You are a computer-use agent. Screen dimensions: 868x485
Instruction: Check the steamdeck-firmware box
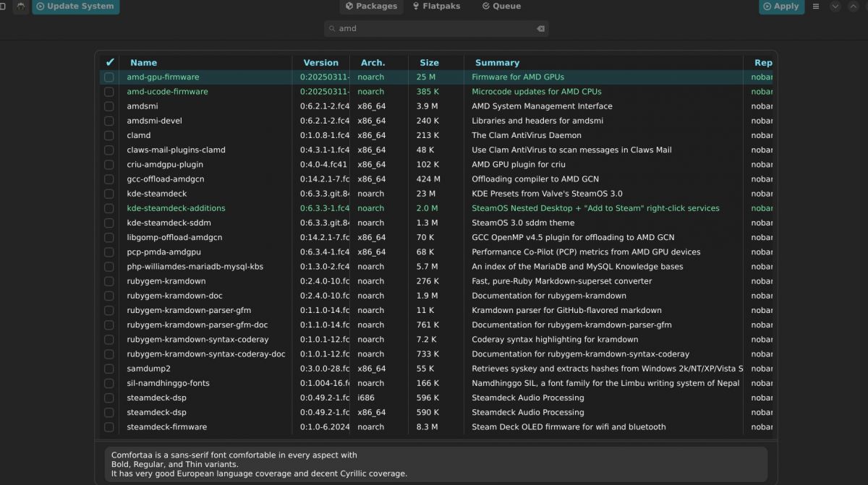109,427
